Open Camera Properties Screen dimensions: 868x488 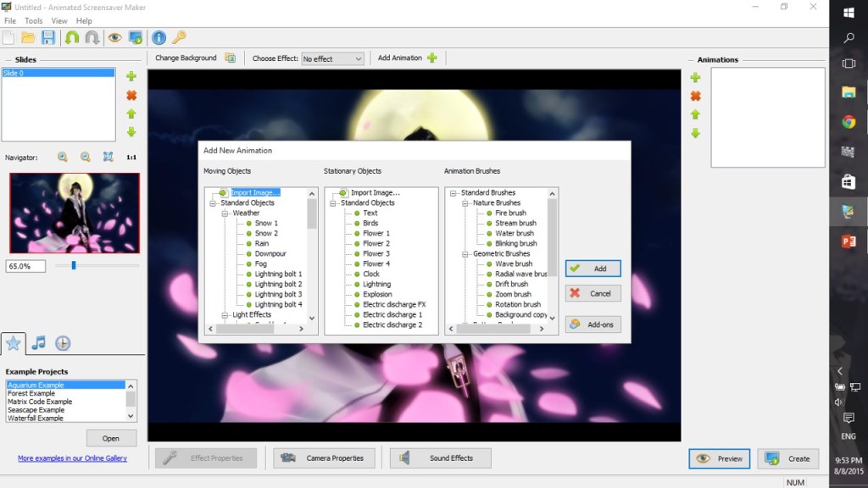(324, 458)
